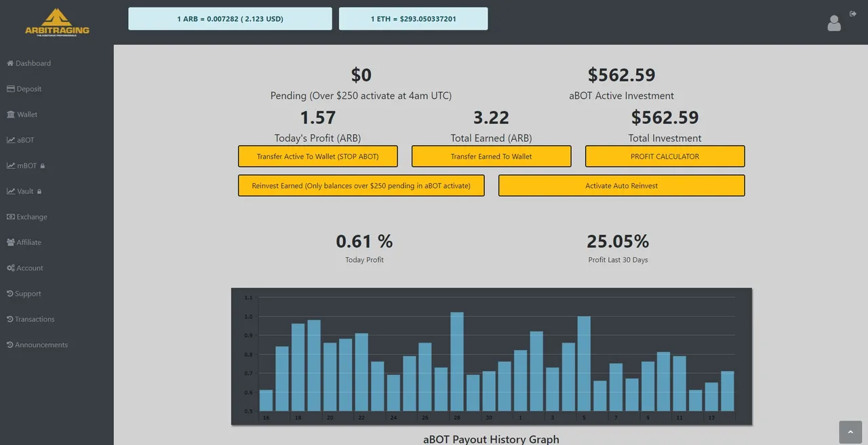Click the Account gears icon in sidebar
868x445 pixels.
[11, 268]
